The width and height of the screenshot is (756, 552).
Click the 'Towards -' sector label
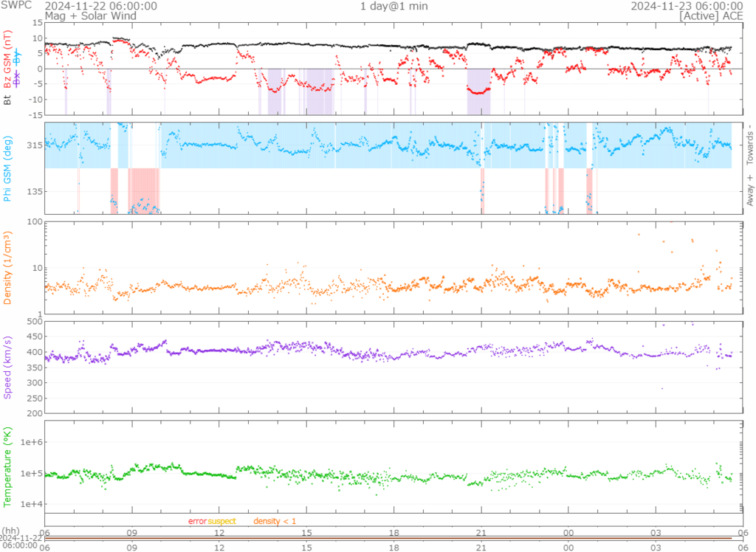tap(750, 143)
